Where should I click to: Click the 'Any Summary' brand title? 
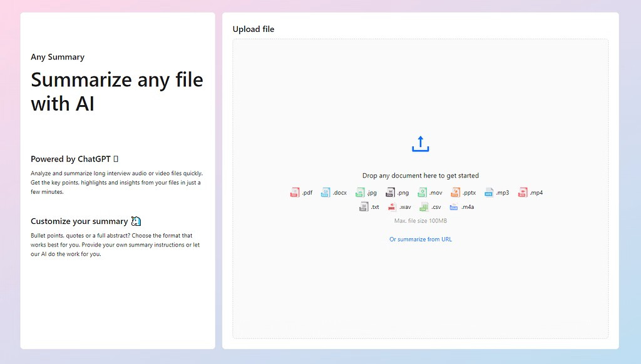58,57
